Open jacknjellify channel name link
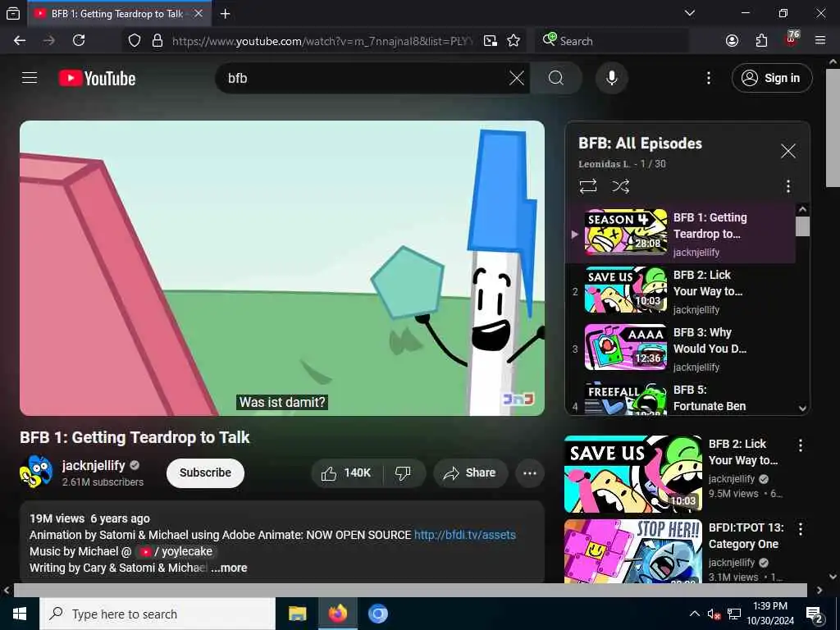This screenshot has height=630, width=840. (94, 465)
